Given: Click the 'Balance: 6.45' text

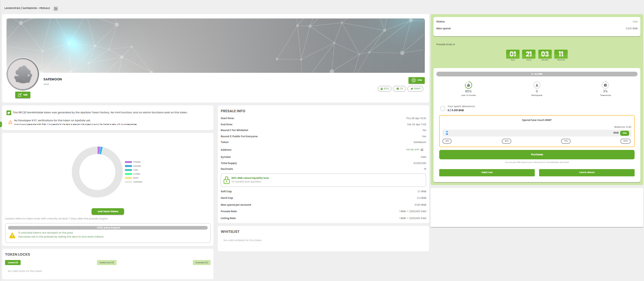Looking at the screenshot, I should click(x=623, y=127).
